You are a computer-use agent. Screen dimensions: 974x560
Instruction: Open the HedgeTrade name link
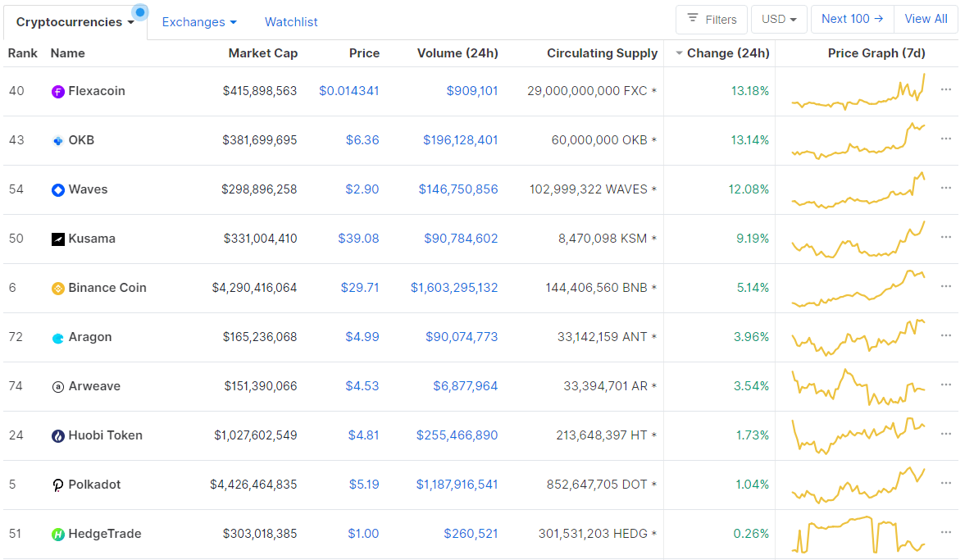(x=105, y=534)
